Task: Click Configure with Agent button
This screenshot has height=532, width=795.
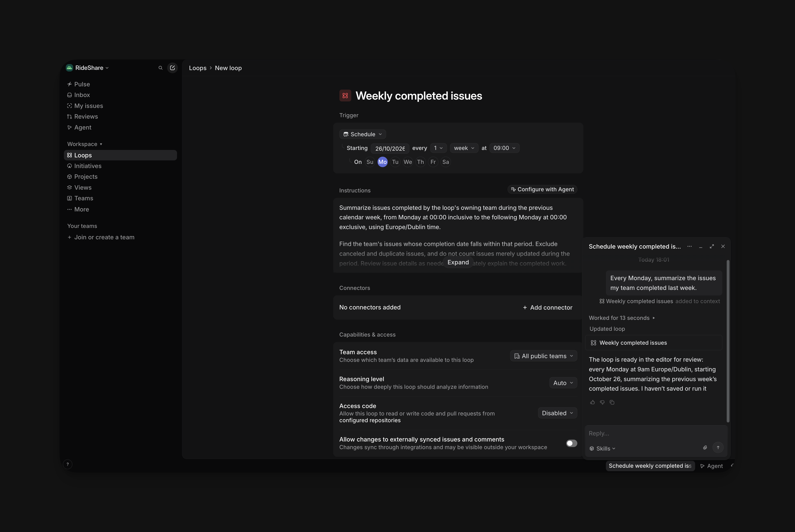Action: coord(542,189)
